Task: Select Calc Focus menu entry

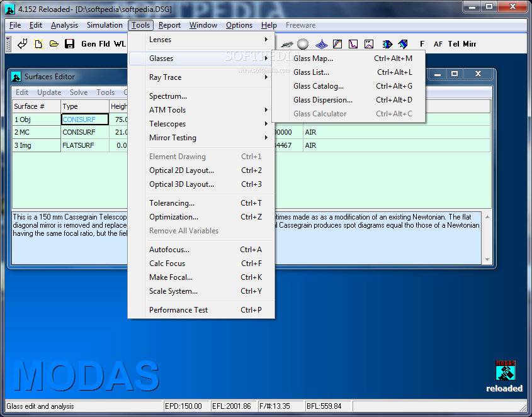Action: point(201,264)
